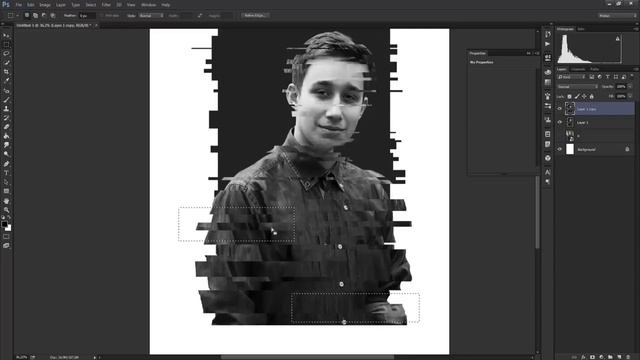Open the File menu
640x360 pixels.
coord(19,5)
